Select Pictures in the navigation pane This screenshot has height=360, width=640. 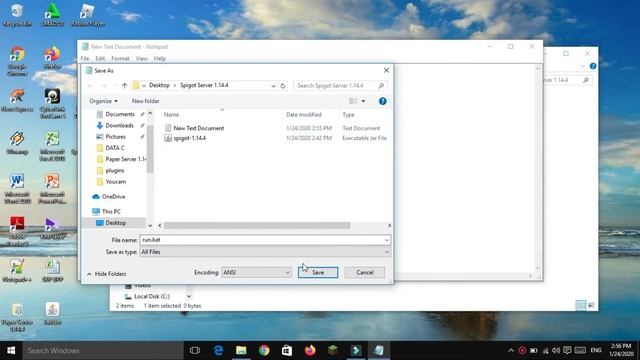coord(116,137)
